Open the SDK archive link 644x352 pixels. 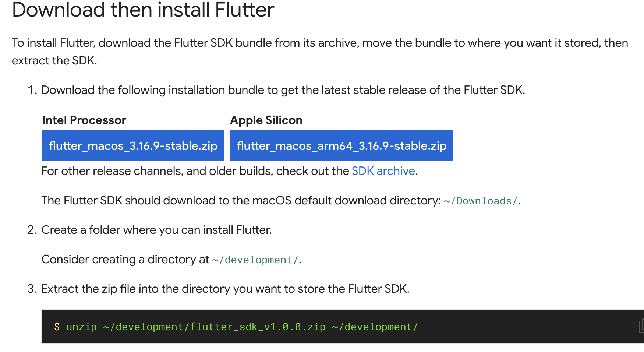pyautogui.click(x=383, y=171)
